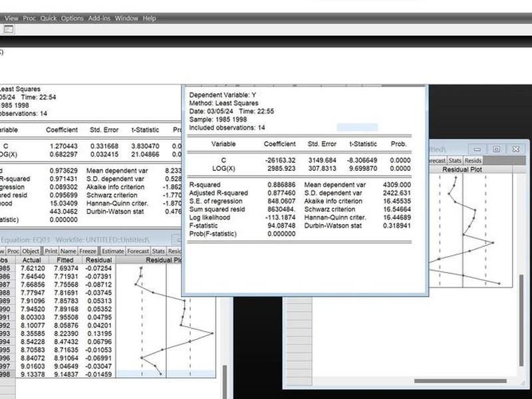Click Freeze button in EQ03 toolbar
The height and width of the screenshot is (399, 532).
[x=88, y=251]
